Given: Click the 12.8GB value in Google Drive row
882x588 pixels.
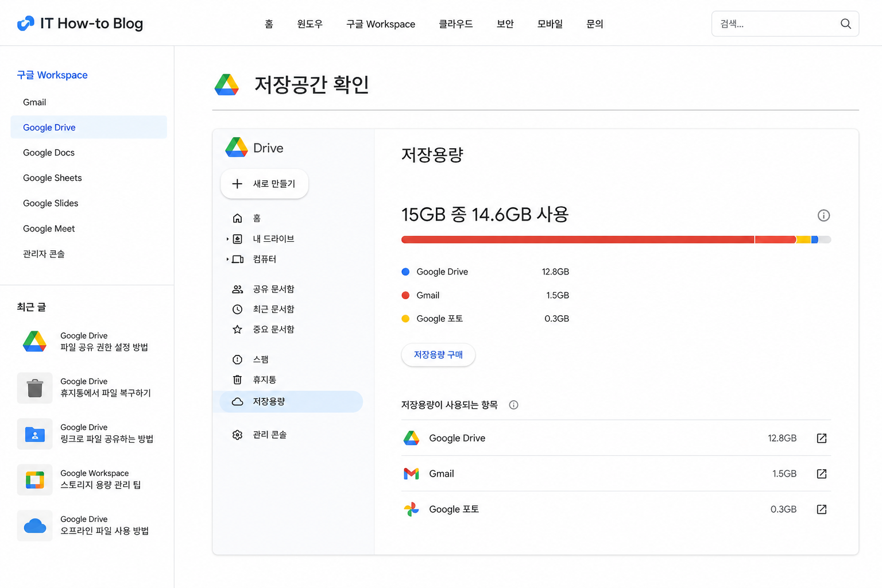Looking at the screenshot, I should (x=782, y=438).
